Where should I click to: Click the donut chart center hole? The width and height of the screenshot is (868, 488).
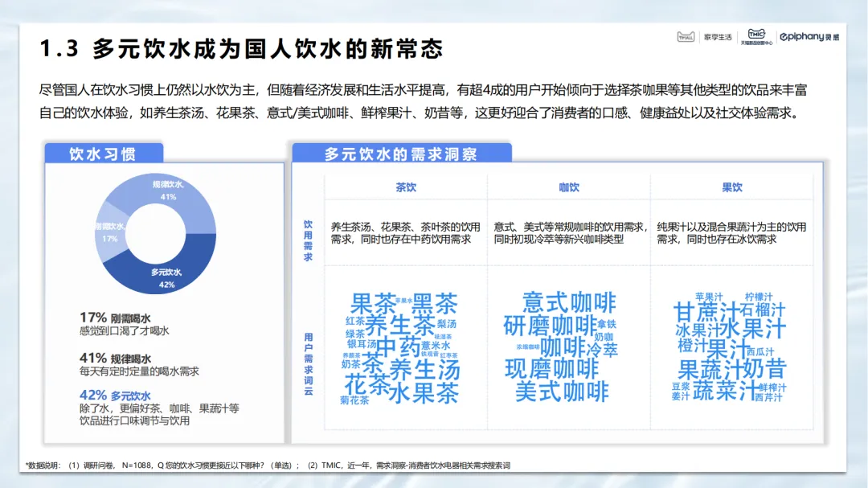click(x=161, y=231)
